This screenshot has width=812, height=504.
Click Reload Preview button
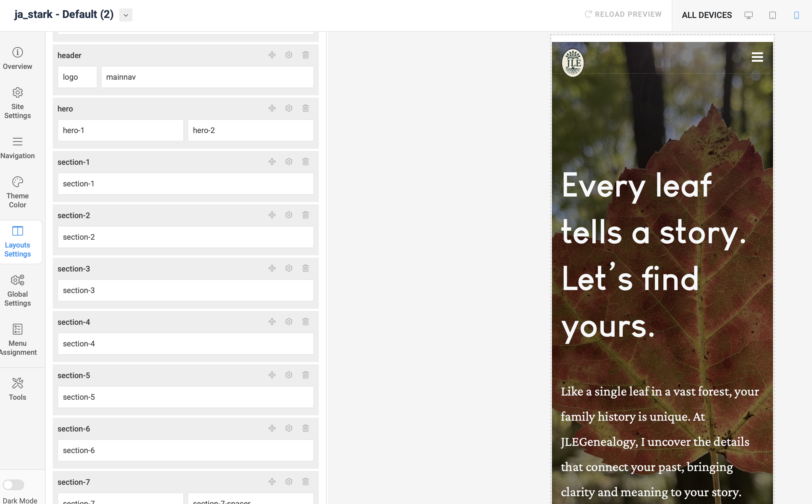pyautogui.click(x=623, y=14)
